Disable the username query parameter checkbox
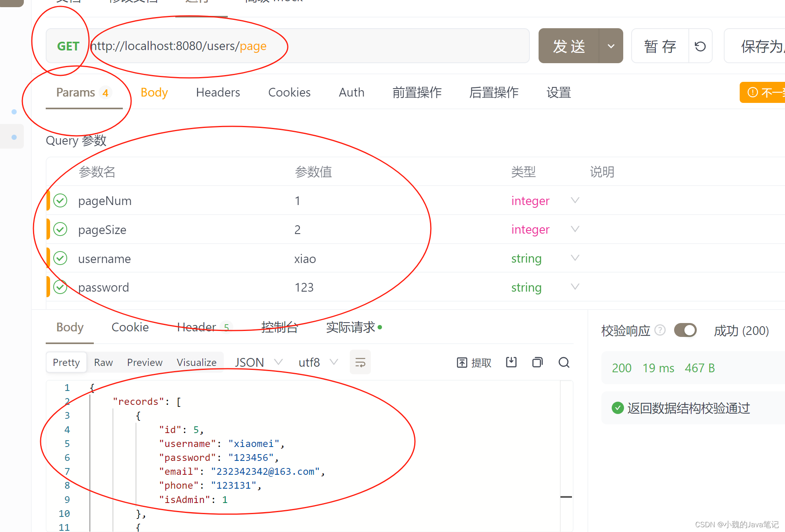Viewport: 785px width, 532px height. click(60, 258)
